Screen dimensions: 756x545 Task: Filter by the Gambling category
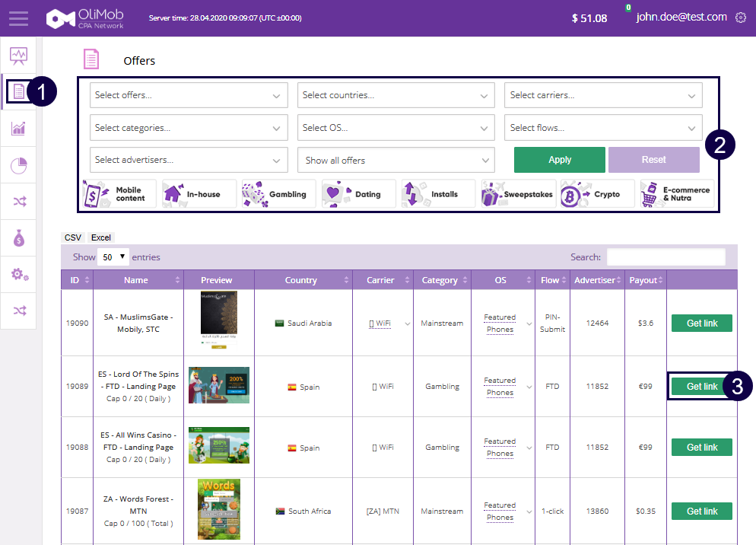(x=276, y=194)
